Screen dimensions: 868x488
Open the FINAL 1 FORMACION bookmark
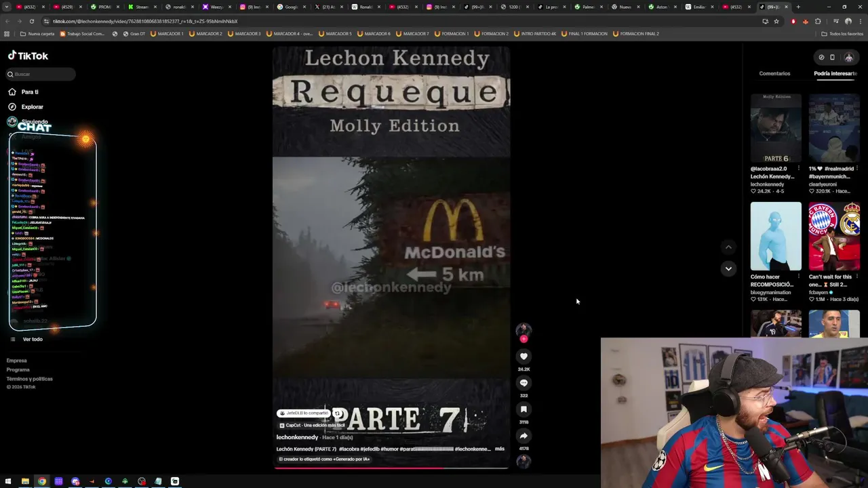585,33
